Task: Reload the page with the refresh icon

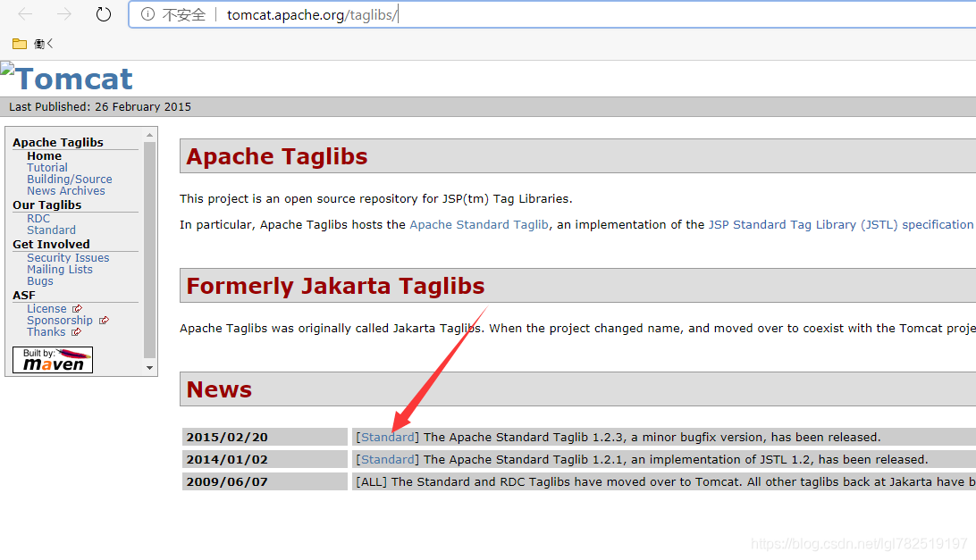Action: pos(104,14)
